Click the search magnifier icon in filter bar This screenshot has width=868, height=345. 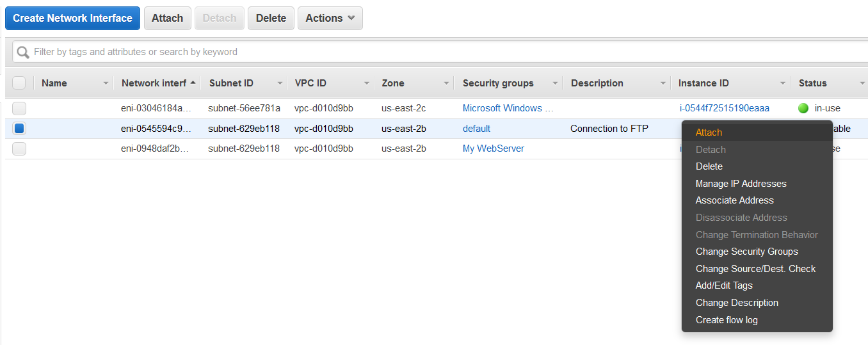click(x=23, y=52)
